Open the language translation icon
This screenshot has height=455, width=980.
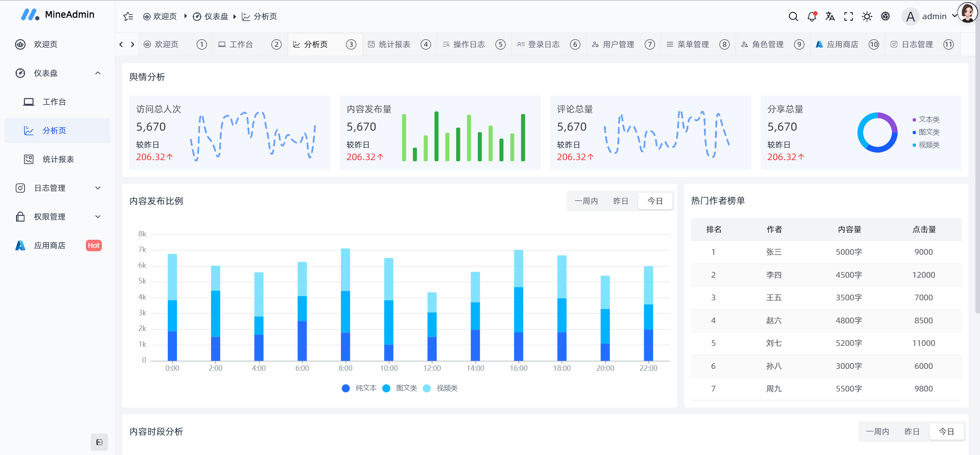tap(830, 16)
